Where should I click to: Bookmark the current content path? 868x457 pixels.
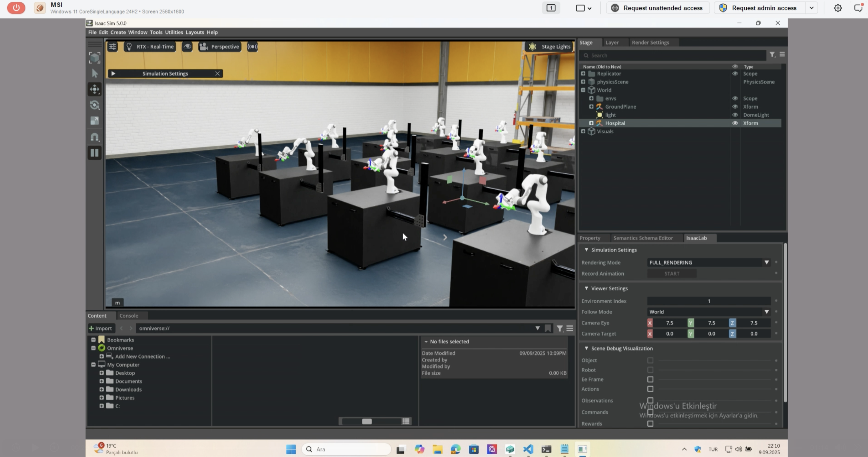click(x=548, y=328)
